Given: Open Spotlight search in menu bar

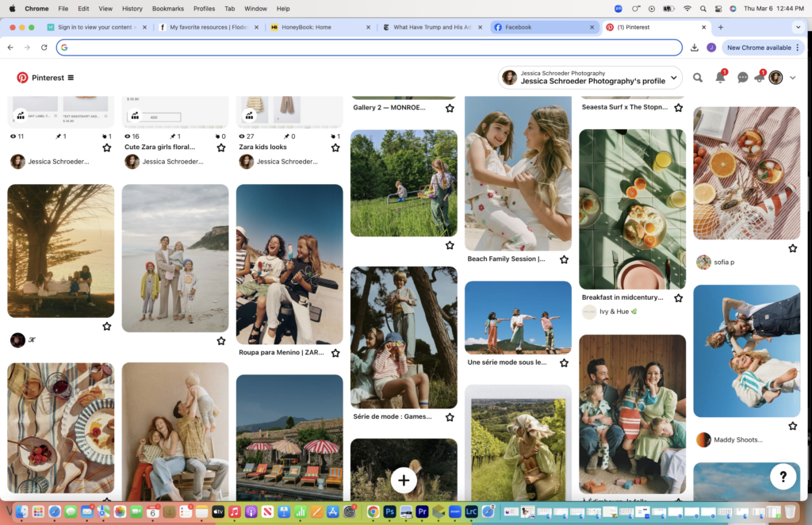Looking at the screenshot, I should pyautogui.click(x=703, y=8).
